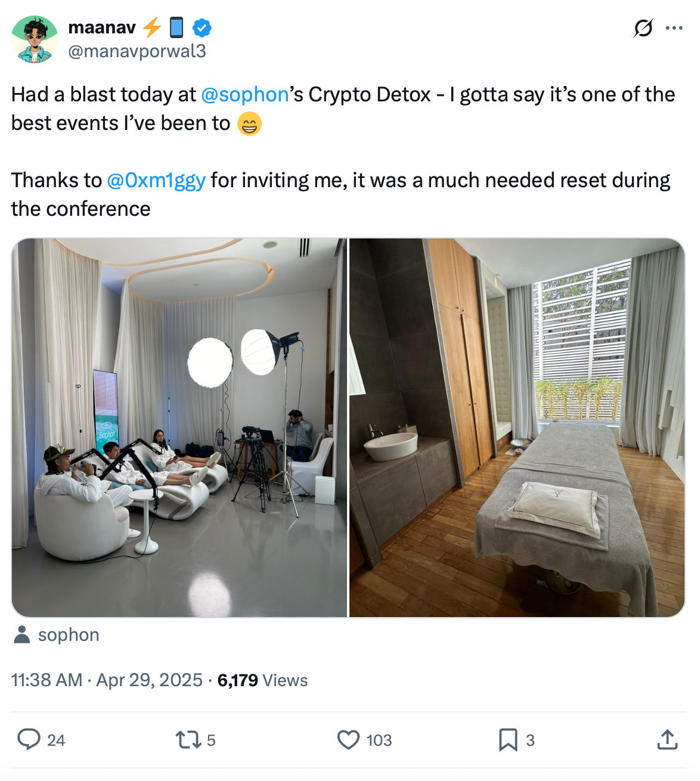700x781 pixels.
Task: Click the tagged person sophon label
Action: pos(69,635)
